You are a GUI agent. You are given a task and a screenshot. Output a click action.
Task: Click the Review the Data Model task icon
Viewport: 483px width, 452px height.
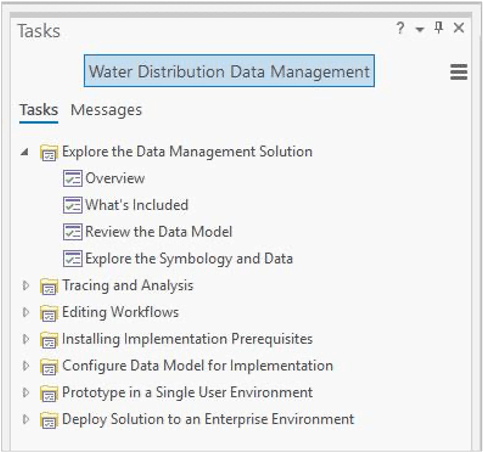tap(72, 232)
